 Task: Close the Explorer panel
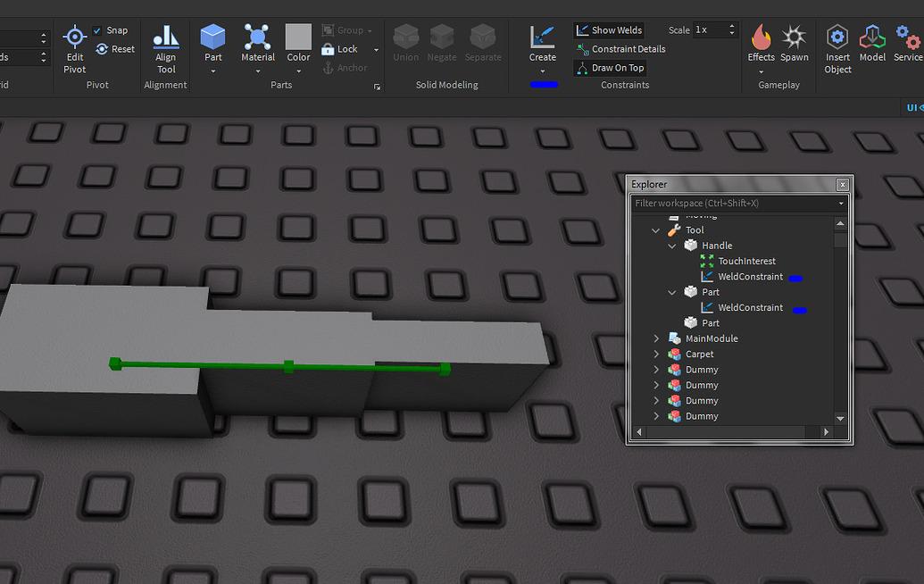point(843,185)
